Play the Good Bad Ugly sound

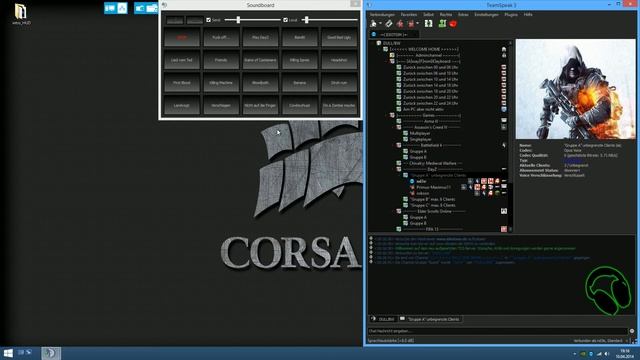click(339, 37)
